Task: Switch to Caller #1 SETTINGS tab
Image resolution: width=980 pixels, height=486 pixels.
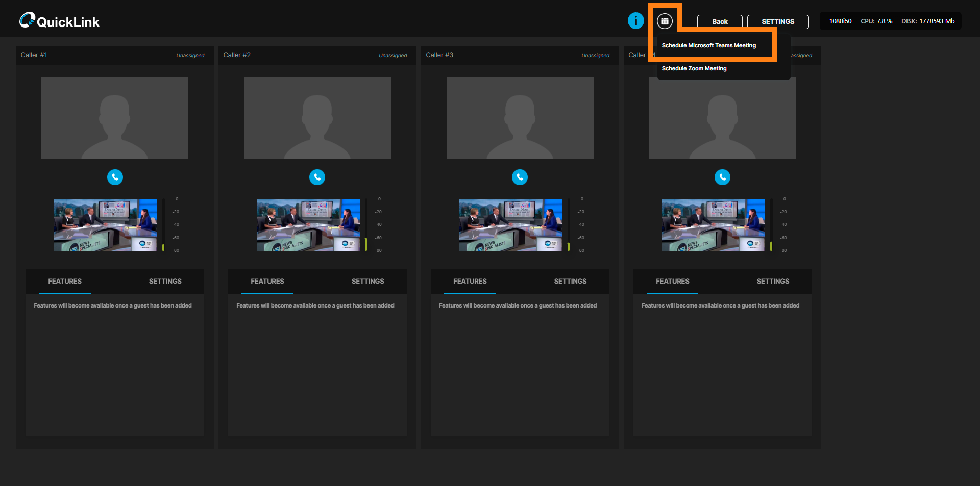Action: [165, 281]
